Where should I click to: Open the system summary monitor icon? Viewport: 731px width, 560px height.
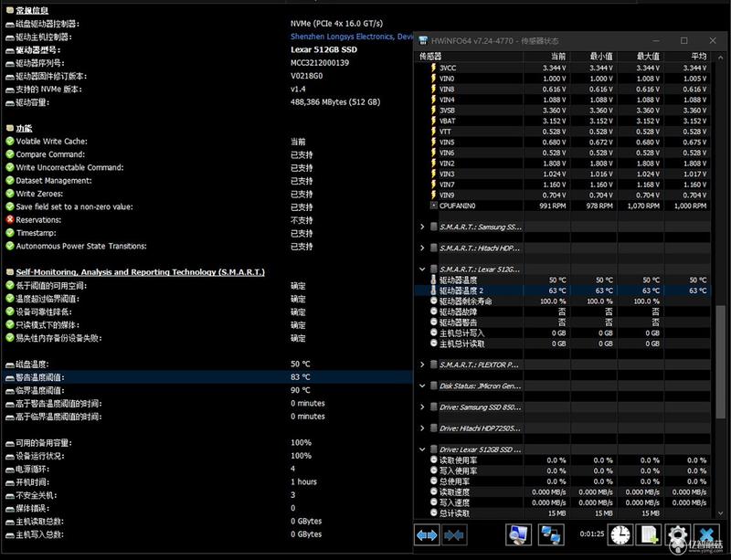[x=518, y=534]
